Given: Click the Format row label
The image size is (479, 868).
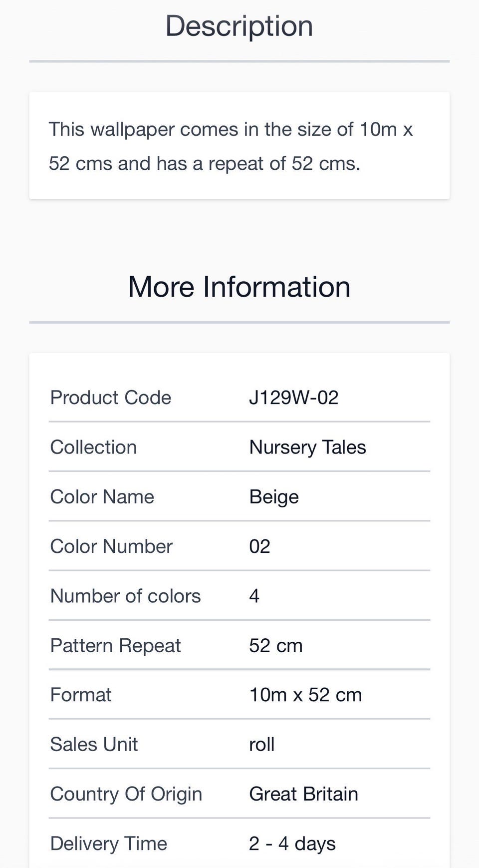Looking at the screenshot, I should click(81, 695).
